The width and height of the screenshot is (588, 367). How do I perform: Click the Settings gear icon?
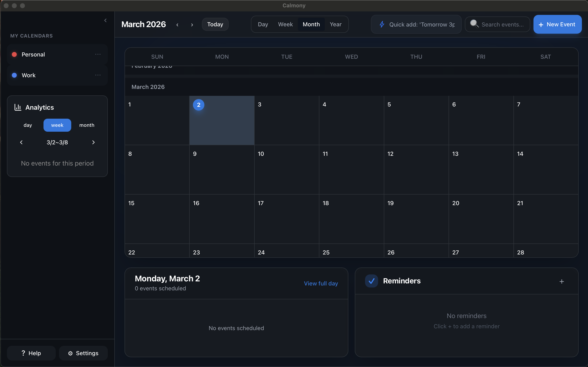70,353
